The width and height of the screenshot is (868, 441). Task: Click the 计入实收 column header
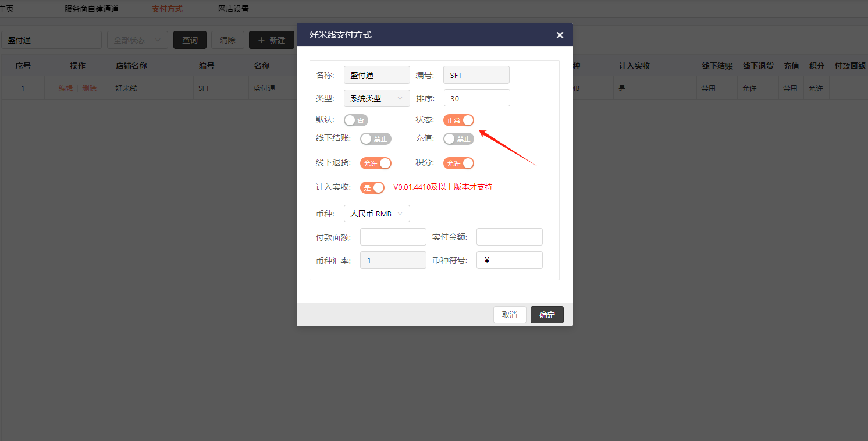coord(634,66)
